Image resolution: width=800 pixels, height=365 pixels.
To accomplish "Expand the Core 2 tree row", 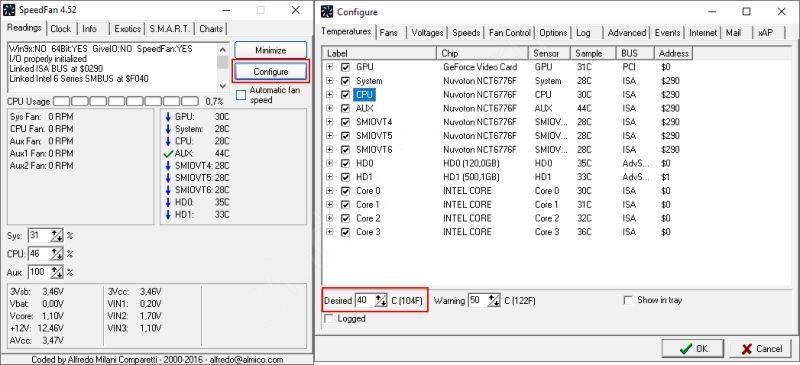I will (x=330, y=218).
